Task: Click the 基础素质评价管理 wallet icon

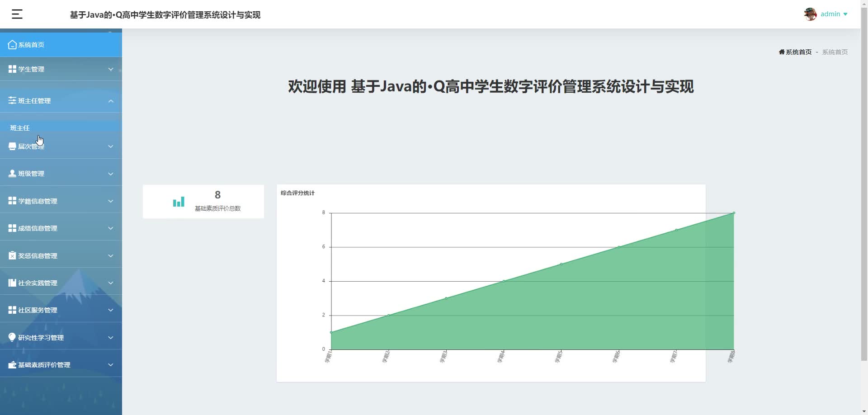Action: (x=12, y=365)
